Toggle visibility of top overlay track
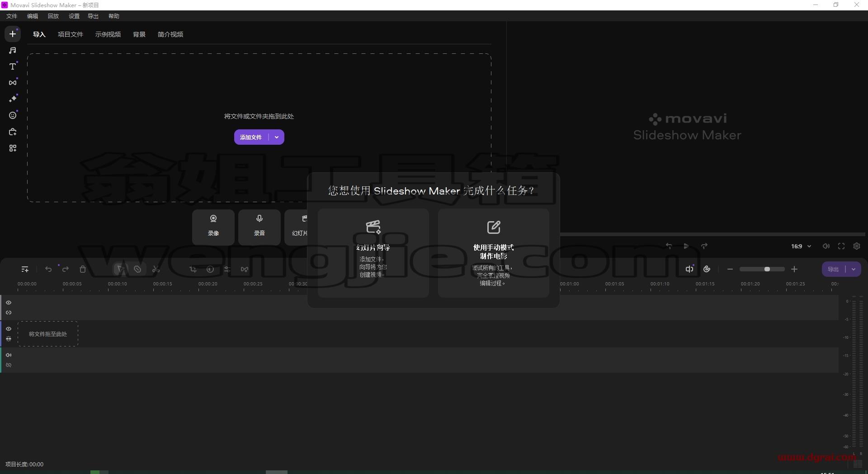This screenshot has width=868, height=474. (9, 303)
